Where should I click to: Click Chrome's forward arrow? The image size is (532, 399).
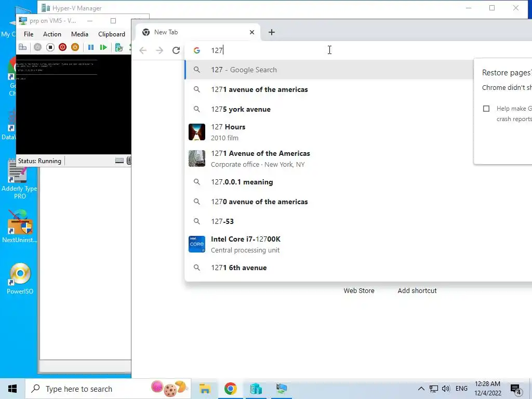tap(159, 50)
